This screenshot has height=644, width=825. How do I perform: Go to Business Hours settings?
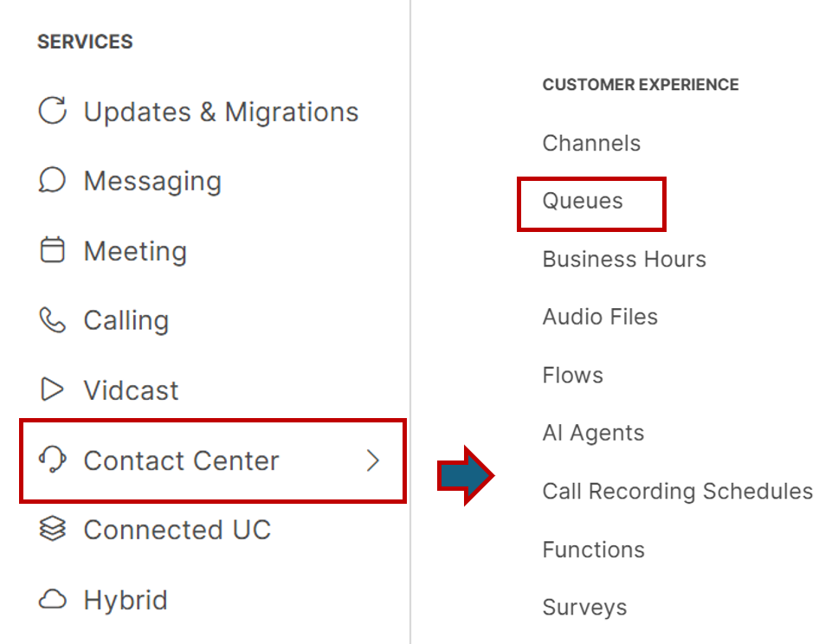(624, 260)
